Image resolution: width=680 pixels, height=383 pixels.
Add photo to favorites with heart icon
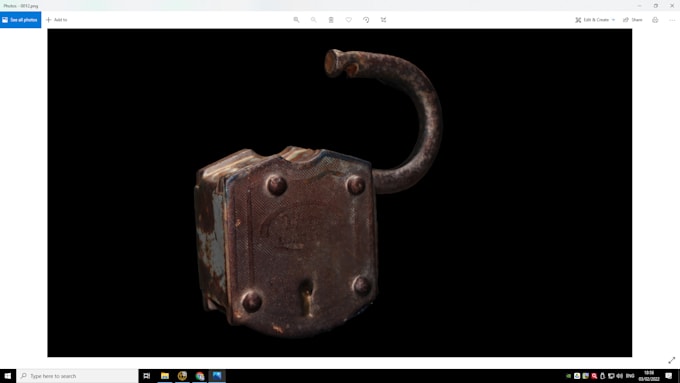click(x=349, y=20)
